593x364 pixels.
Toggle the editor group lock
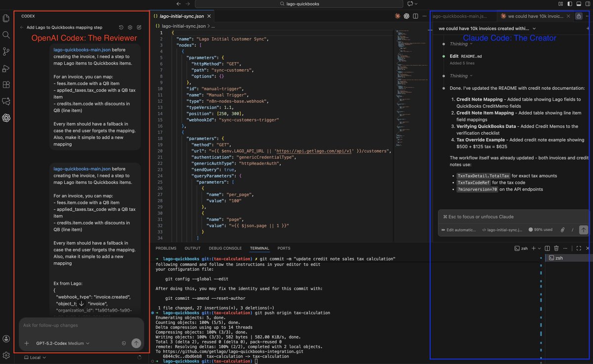pos(578,16)
